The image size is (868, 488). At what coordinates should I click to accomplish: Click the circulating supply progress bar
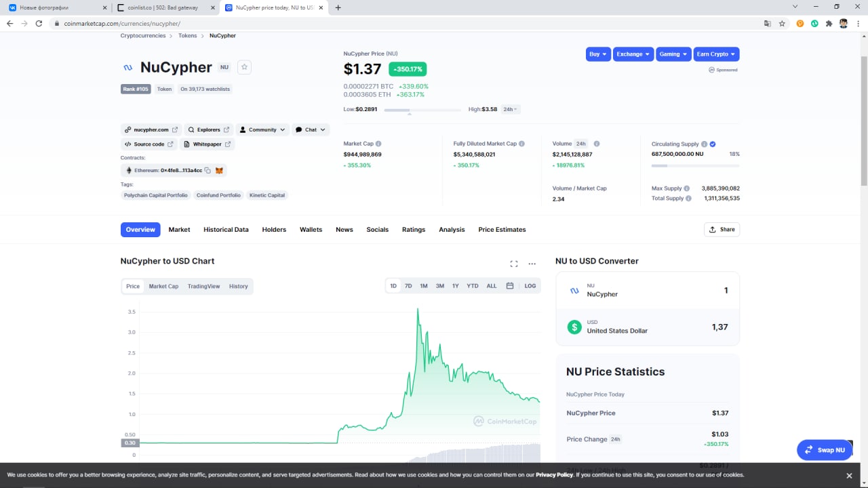(695, 165)
